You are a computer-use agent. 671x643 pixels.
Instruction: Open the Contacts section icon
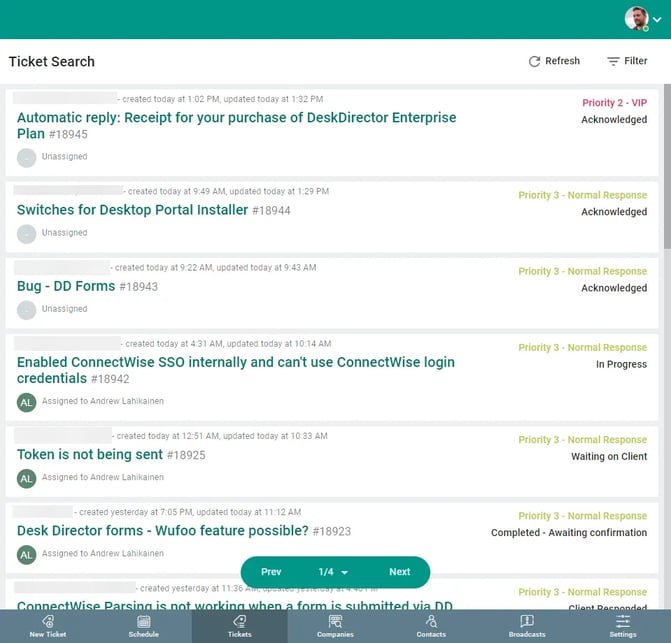[431, 621]
